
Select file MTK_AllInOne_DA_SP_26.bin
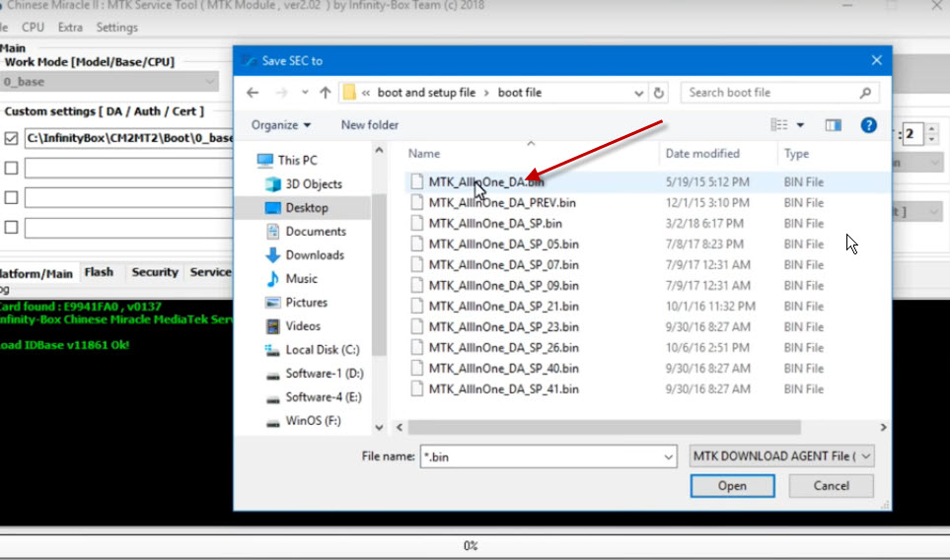click(x=503, y=347)
